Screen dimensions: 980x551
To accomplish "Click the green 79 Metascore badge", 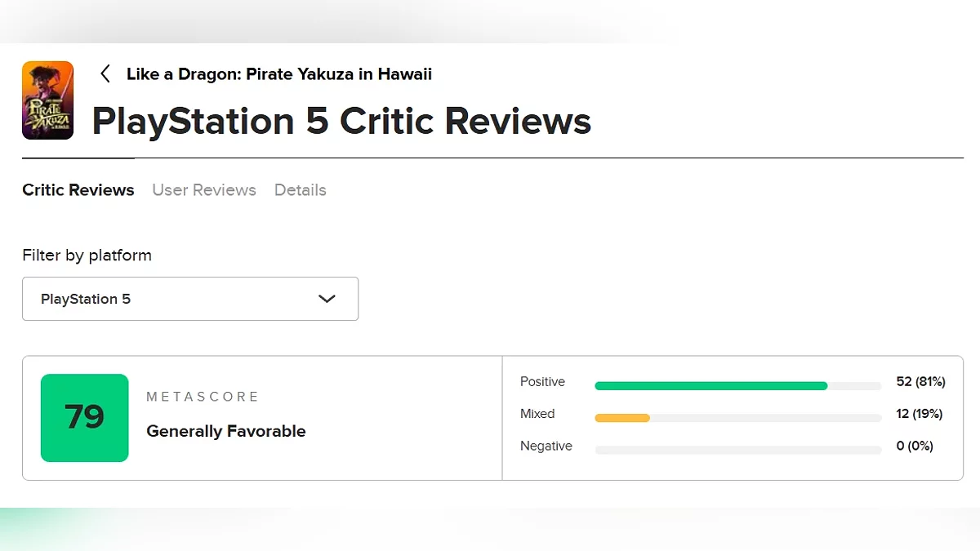I will coord(85,418).
